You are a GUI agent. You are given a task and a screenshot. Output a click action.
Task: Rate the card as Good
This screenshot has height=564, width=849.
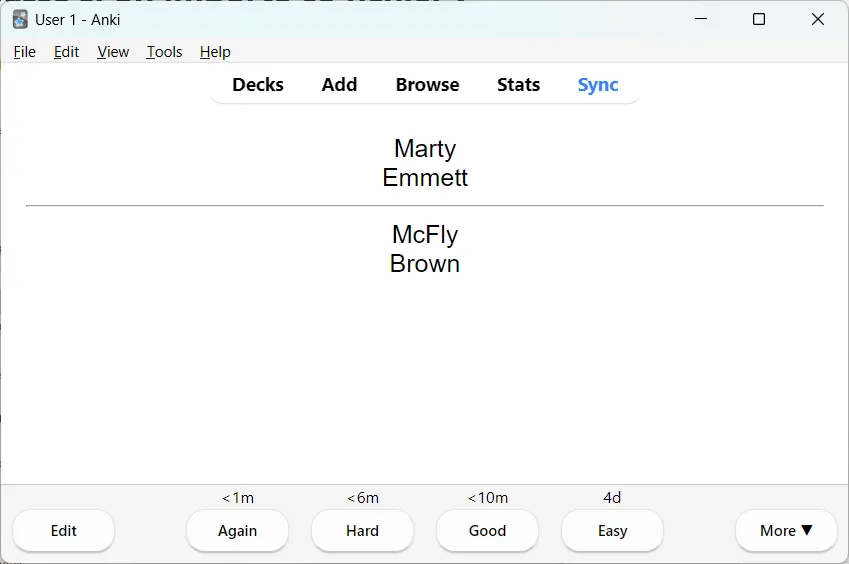pos(487,530)
